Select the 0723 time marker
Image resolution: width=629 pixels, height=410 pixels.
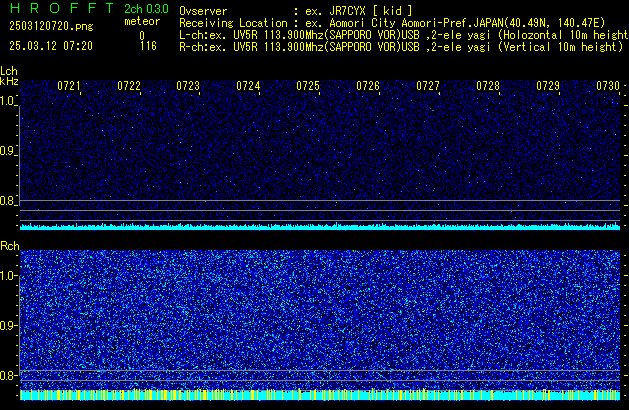[188, 86]
